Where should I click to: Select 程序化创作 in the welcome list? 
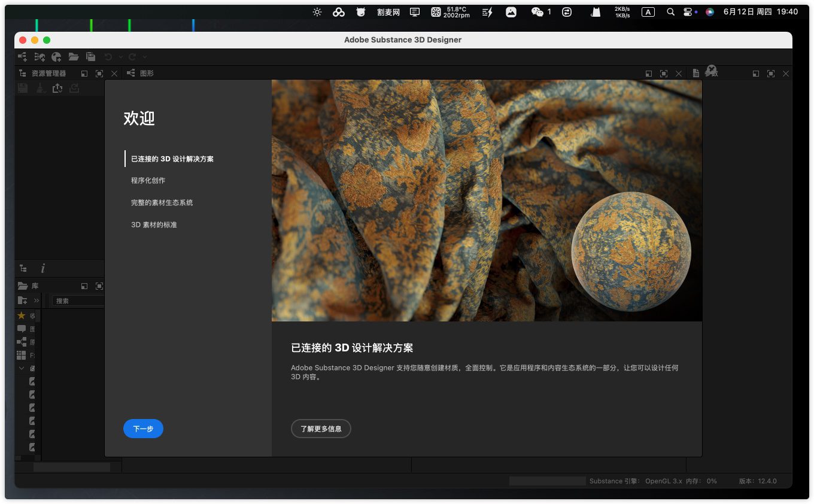148,180
